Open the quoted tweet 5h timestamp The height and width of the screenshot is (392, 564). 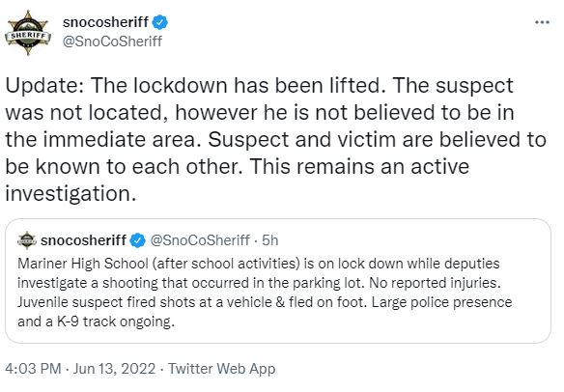[269, 240]
